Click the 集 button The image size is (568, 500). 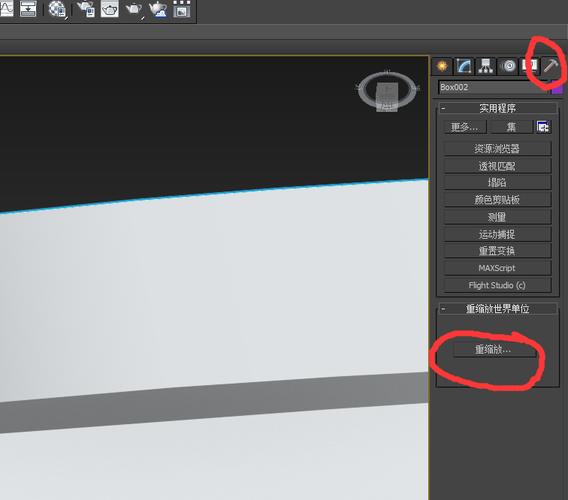pos(511,127)
